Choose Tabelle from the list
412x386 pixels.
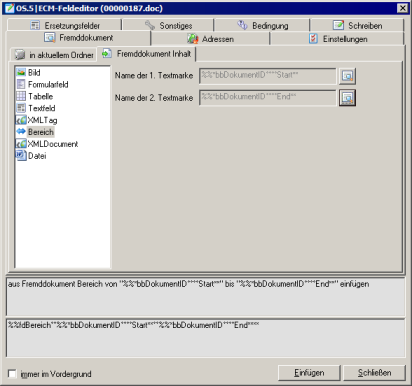point(40,96)
